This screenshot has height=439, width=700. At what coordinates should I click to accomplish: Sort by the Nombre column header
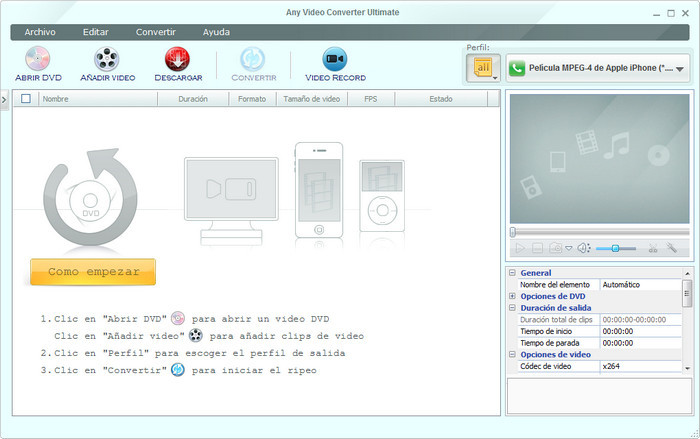coord(98,99)
